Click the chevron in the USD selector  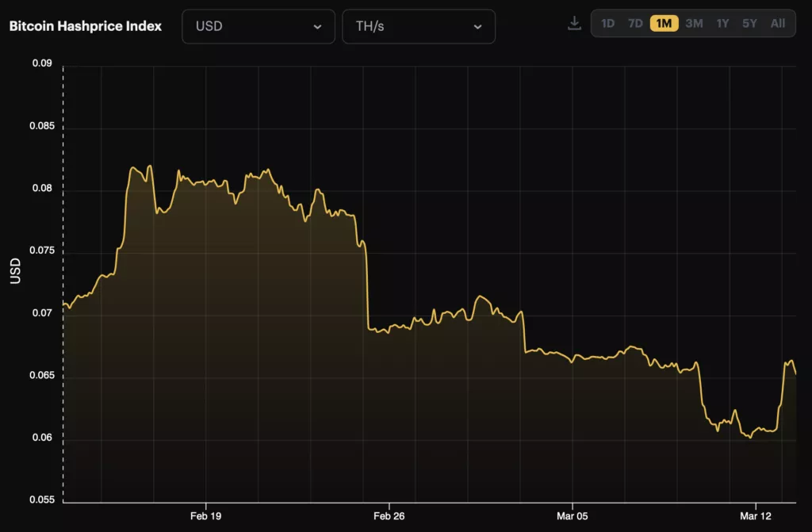coord(317,27)
